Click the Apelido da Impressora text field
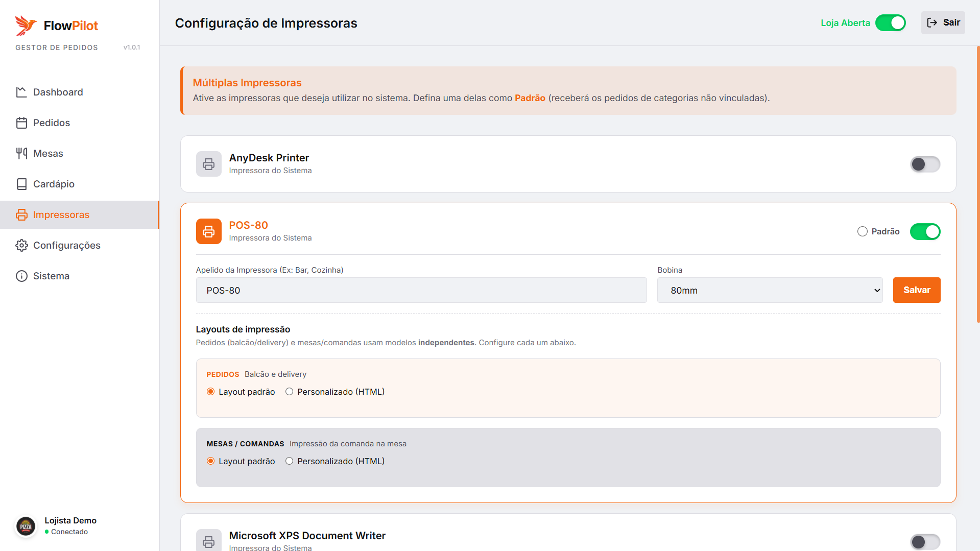Image resolution: width=980 pixels, height=551 pixels. tap(421, 290)
